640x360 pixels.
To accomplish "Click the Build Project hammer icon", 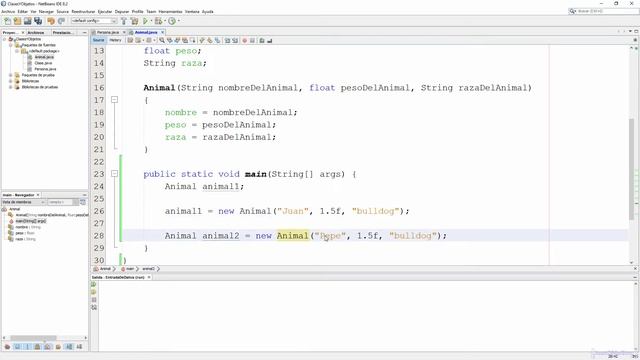I will tap(124, 21).
